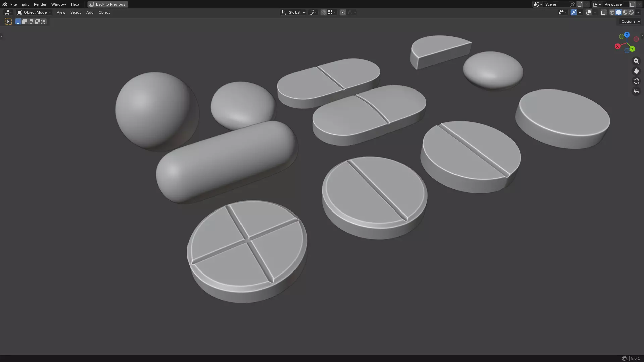Toggle the camera view icon

pos(636,81)
